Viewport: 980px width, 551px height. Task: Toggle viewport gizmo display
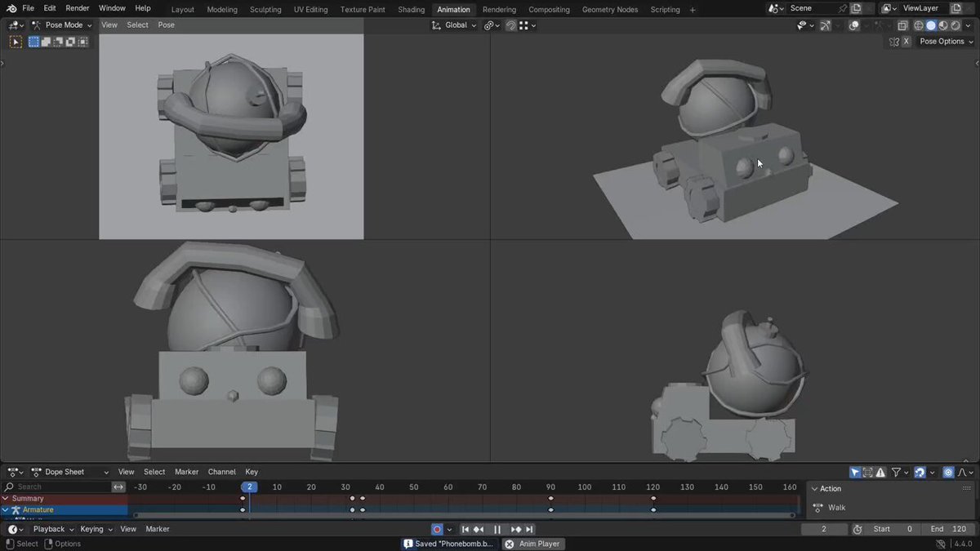point(825,25)
